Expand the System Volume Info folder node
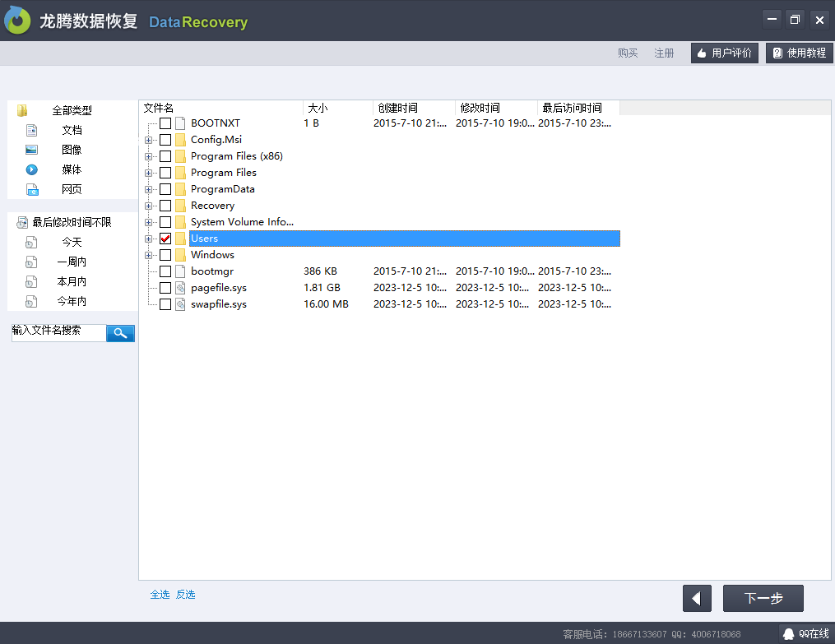Viewport: 835px width, 644px height. (149, 221)
